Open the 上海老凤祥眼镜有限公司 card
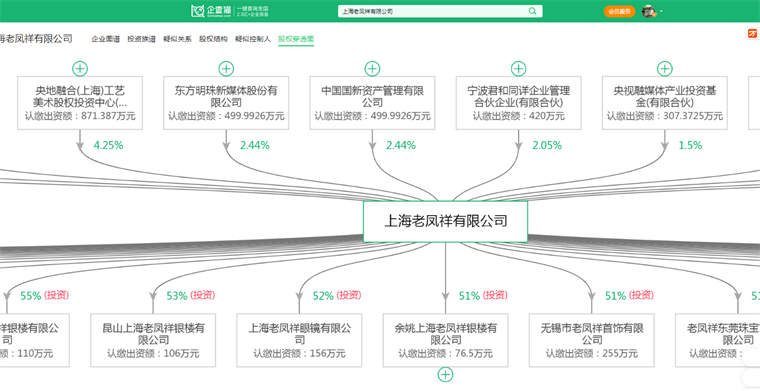760x391 pixels. coord(299,340)
